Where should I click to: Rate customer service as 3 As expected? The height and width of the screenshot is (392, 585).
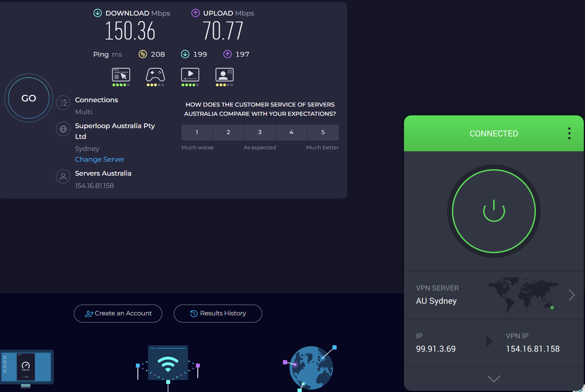[x=260, y=132]
